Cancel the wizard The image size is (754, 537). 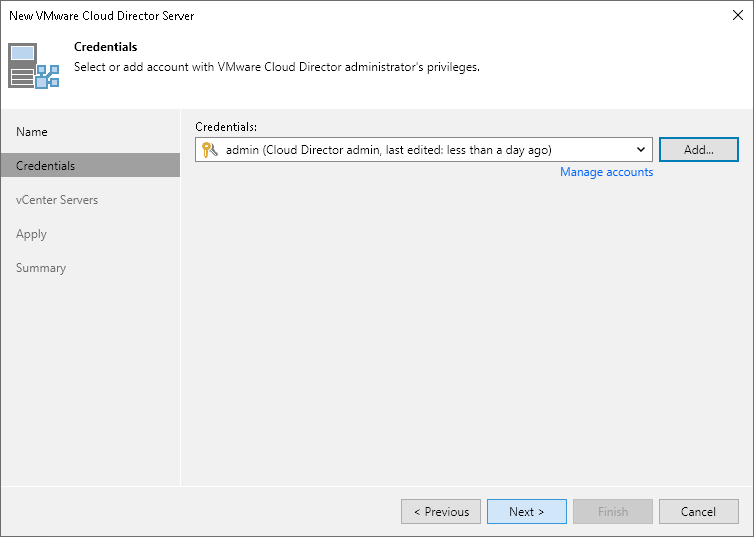coord(699,512)
